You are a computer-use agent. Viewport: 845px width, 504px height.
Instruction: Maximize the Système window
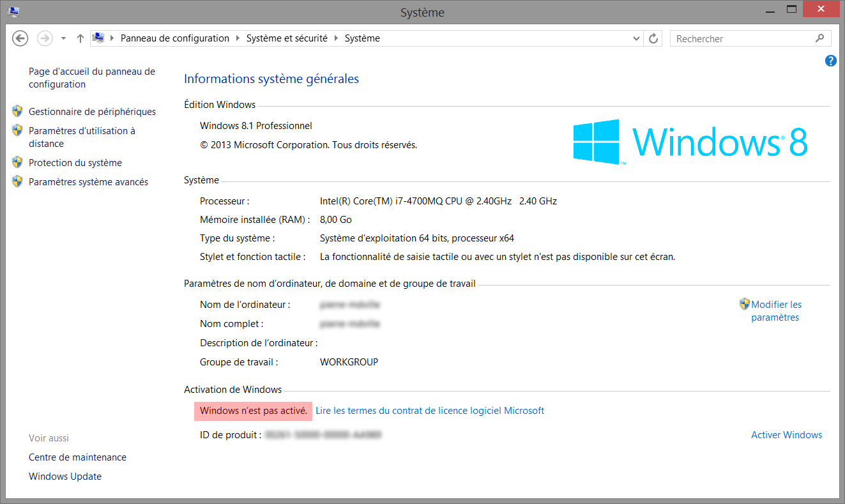792,10
